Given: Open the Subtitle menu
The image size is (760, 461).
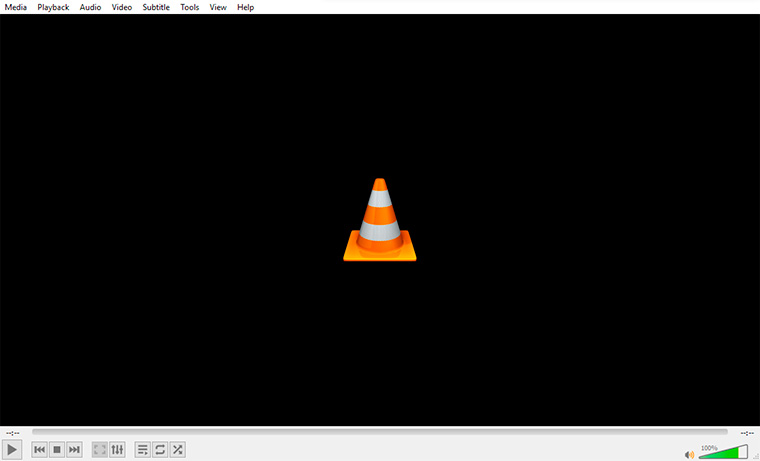Looking at the screenshot, I should 156,7.
